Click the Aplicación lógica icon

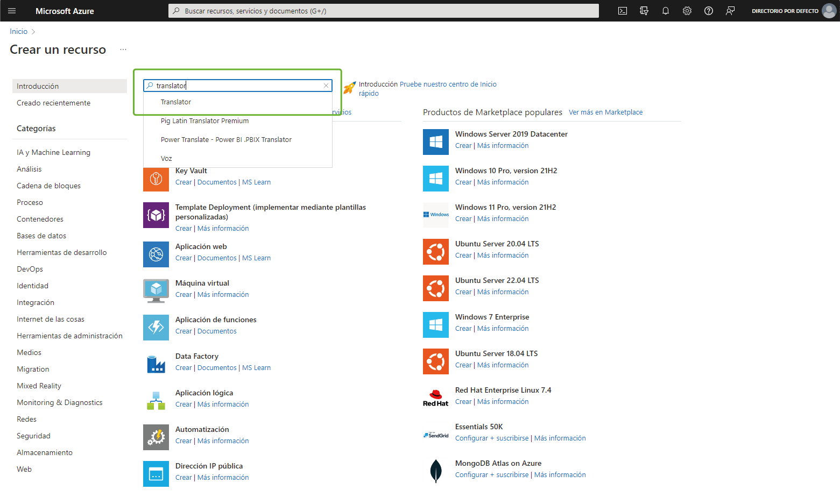156,401
